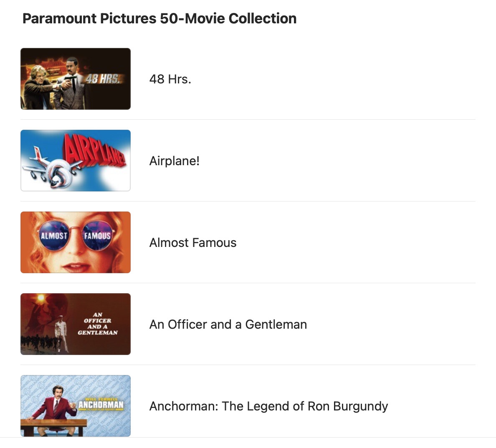Click the ANCHORMAN logo in the artwork

[x=101, y=404]
